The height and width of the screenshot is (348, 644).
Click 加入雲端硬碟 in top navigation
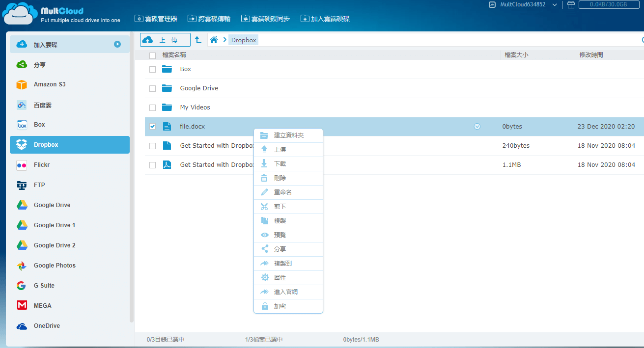pos(325,19)
